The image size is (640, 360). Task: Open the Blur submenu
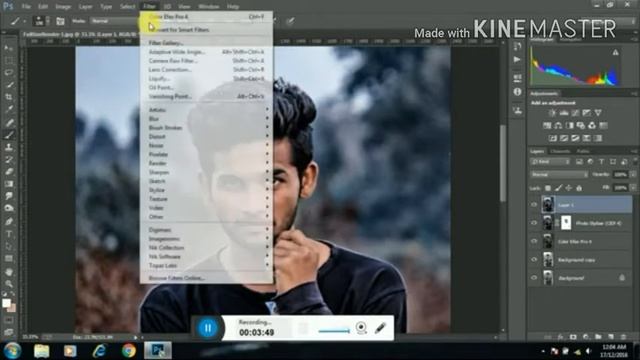[206, 119]
